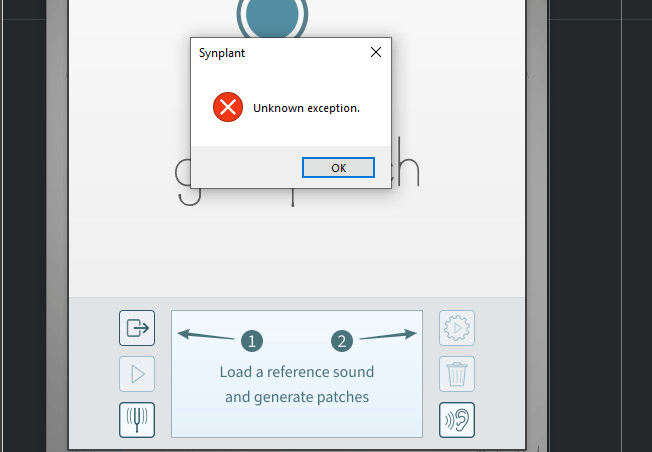Click the generate patches gear icon
652x452 pixels.
coord(457,328)
